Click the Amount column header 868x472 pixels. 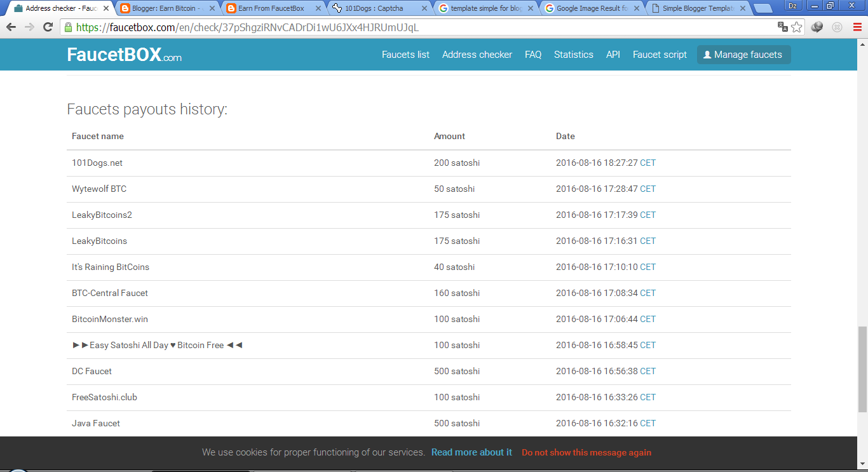pos(449,136)
